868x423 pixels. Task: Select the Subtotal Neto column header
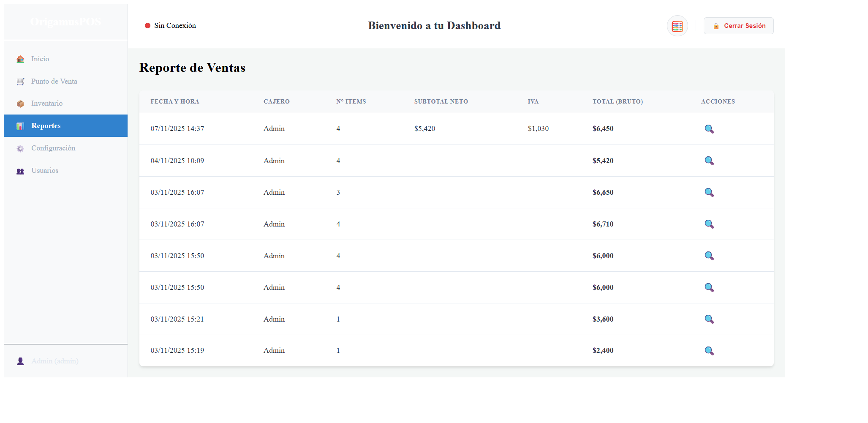pos(441,102)
